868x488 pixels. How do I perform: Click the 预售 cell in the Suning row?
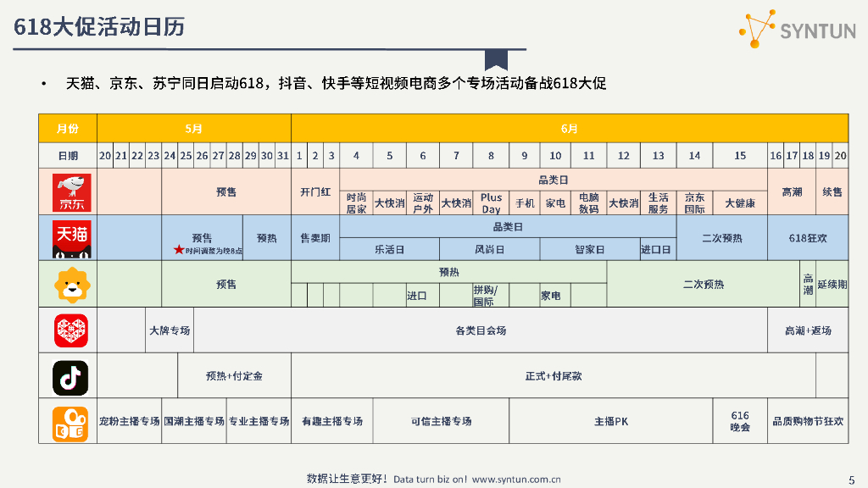[226, 285]
